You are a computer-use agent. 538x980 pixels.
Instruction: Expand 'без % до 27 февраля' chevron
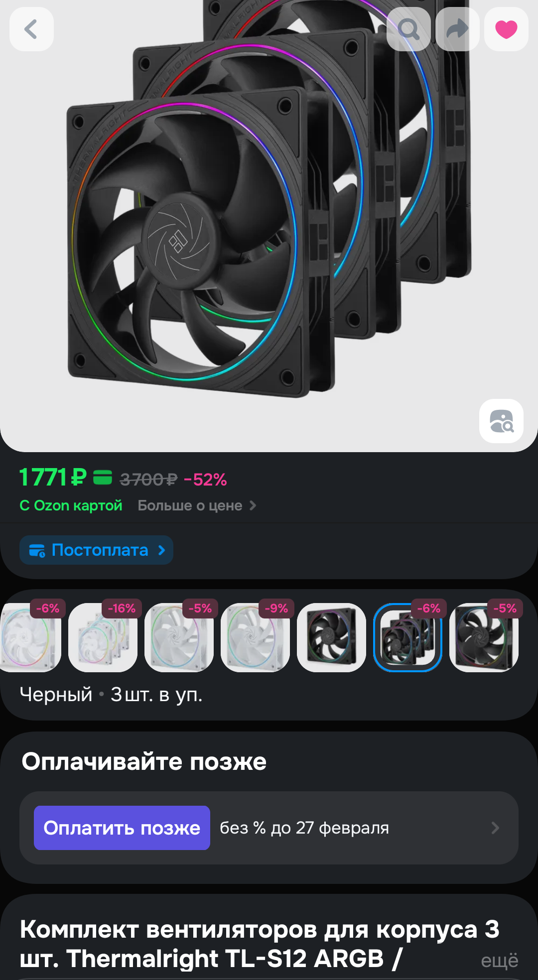(495, 828)
